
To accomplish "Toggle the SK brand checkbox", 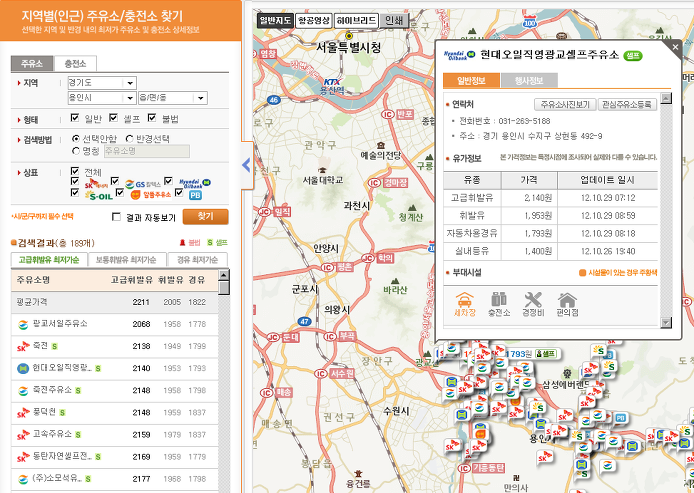I will [x=75, y=181].
